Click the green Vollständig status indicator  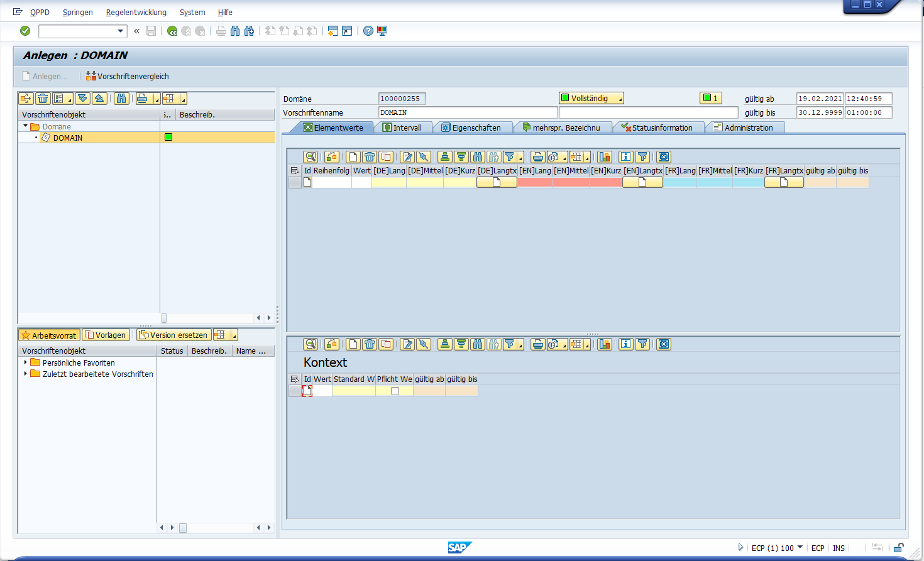click(x=591, y=98)
